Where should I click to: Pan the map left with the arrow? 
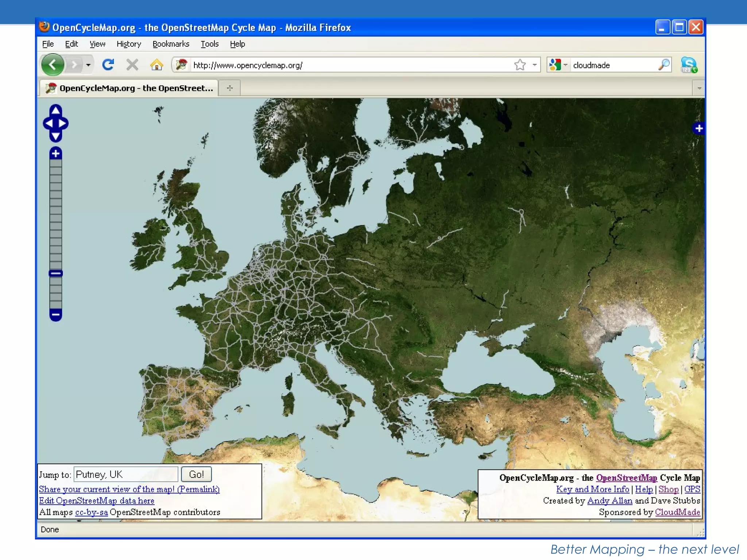tap(48, 124)
